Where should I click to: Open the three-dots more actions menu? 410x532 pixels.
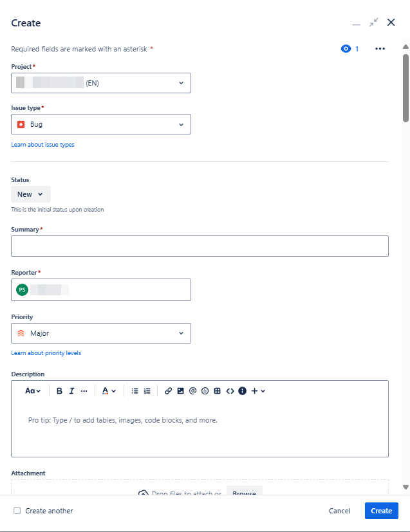tap(380, 49)
